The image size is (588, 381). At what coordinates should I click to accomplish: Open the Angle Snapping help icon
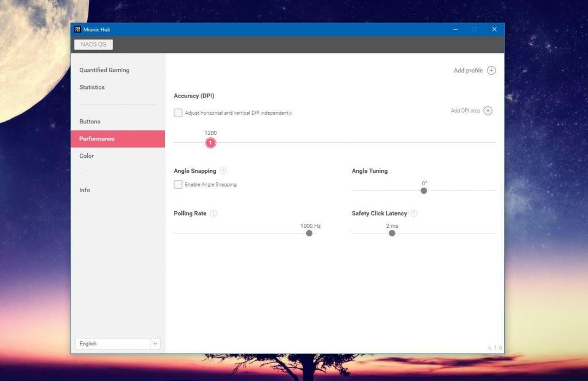pos(223,171)
